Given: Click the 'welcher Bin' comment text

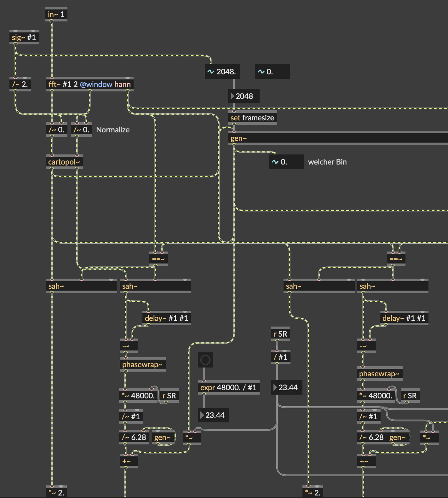Looking at the screenshot, I should [327, 162].
